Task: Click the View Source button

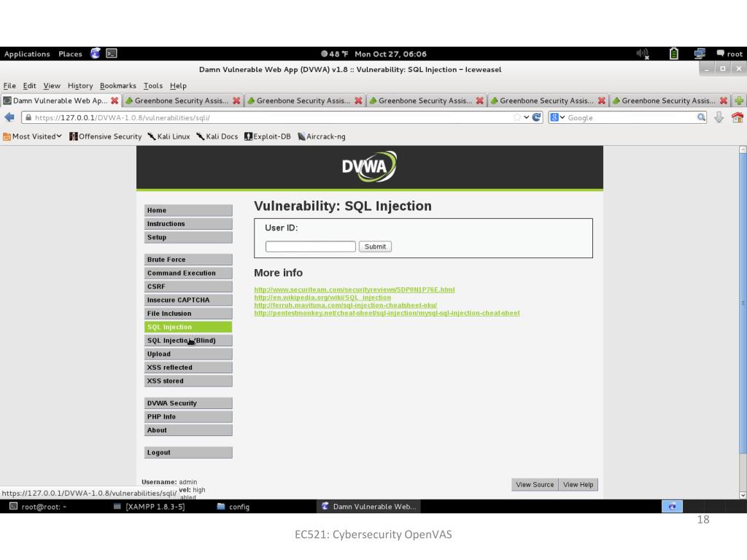Action: pyautogui.click(x=535, y=485)
